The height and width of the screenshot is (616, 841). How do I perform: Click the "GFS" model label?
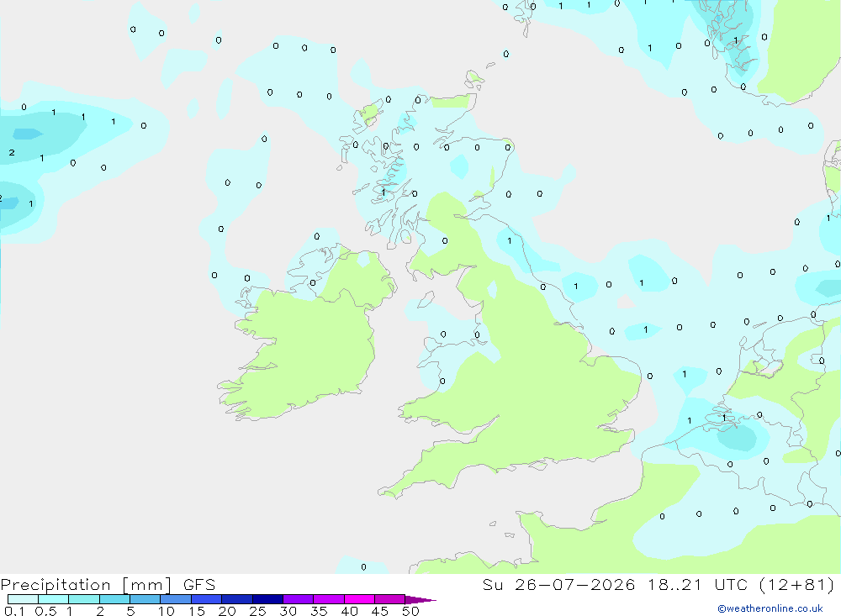199,585
